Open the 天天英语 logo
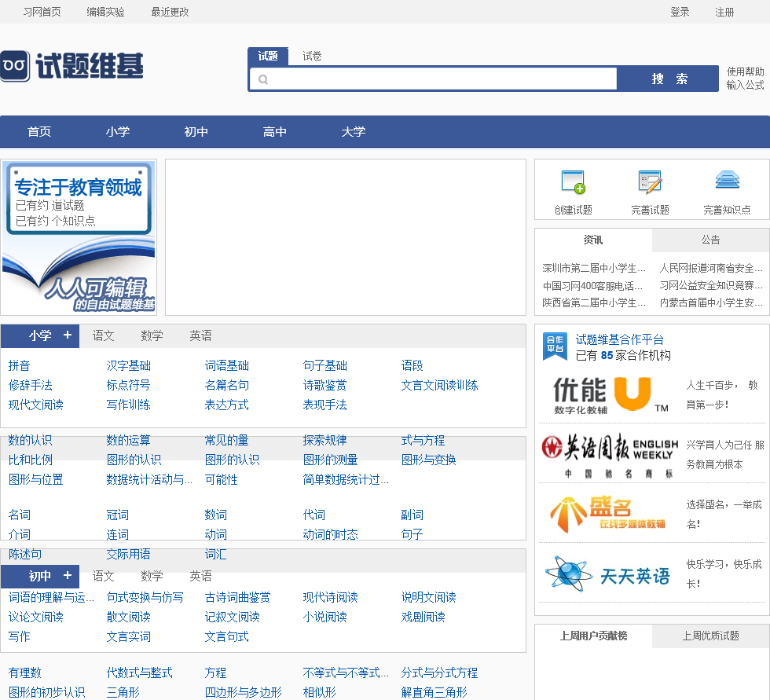The height and width of the screenshot is (700, 770). pos(608,574)
